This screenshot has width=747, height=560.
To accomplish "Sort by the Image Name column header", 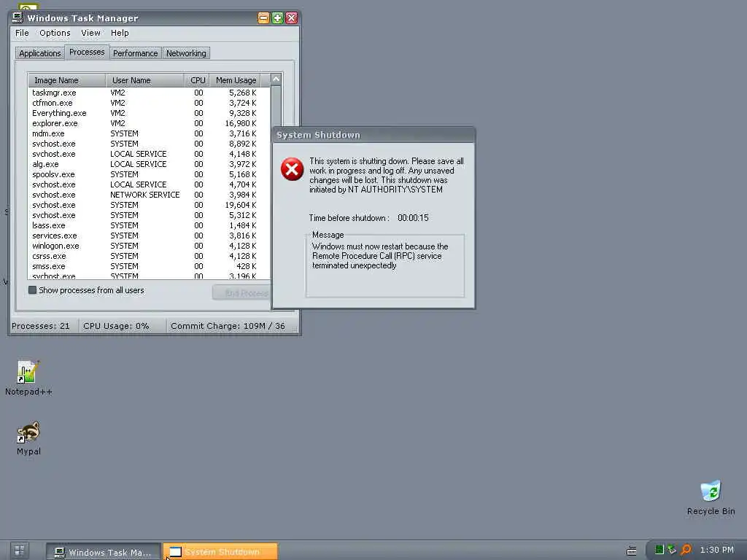I will pos(66,80).
